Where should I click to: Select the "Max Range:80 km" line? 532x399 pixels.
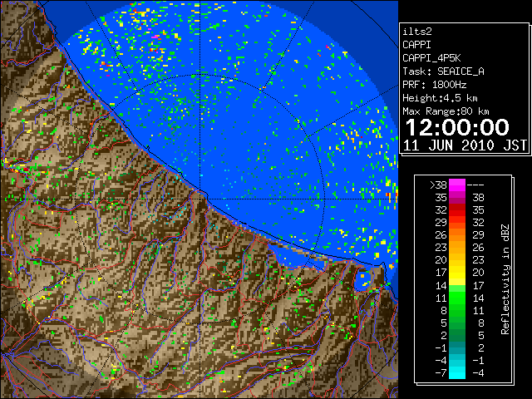pos(446,111)
